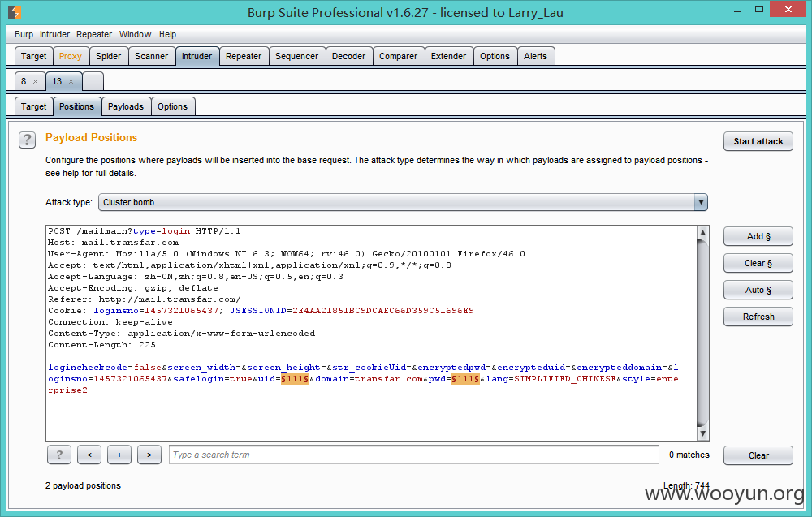Open the Attack type dropdown arrow

(x=701, y=202)
